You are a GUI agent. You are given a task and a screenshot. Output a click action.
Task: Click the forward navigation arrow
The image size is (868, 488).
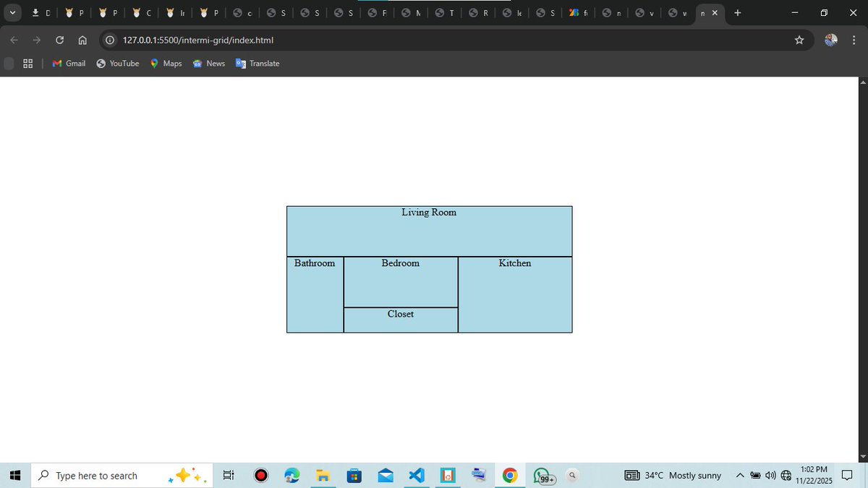36,40
